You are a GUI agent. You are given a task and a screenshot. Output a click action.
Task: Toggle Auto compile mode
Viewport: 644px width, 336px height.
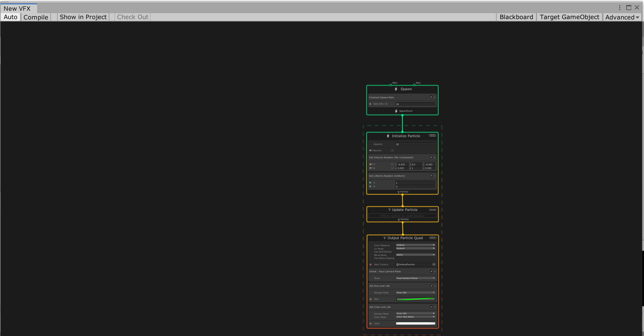10,17
